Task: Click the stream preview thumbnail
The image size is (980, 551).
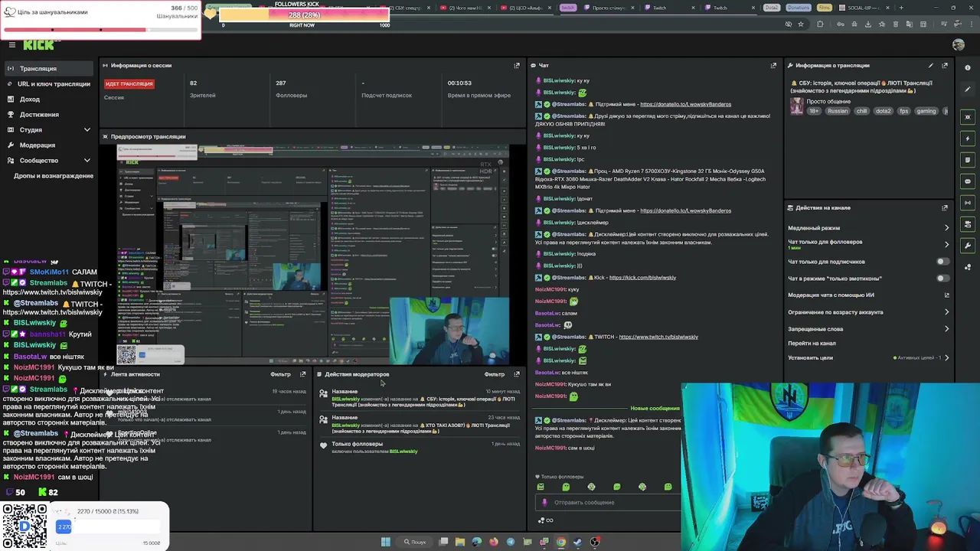Action: (x=313, y=253)
